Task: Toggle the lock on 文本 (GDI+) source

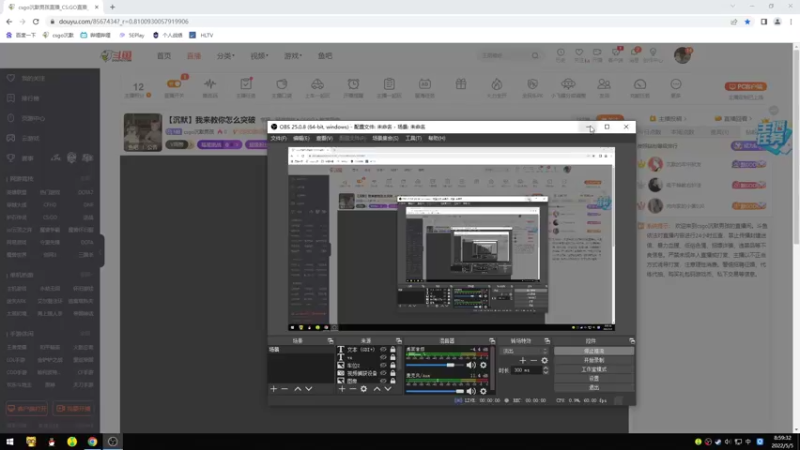Action: (x=393, y=350)
